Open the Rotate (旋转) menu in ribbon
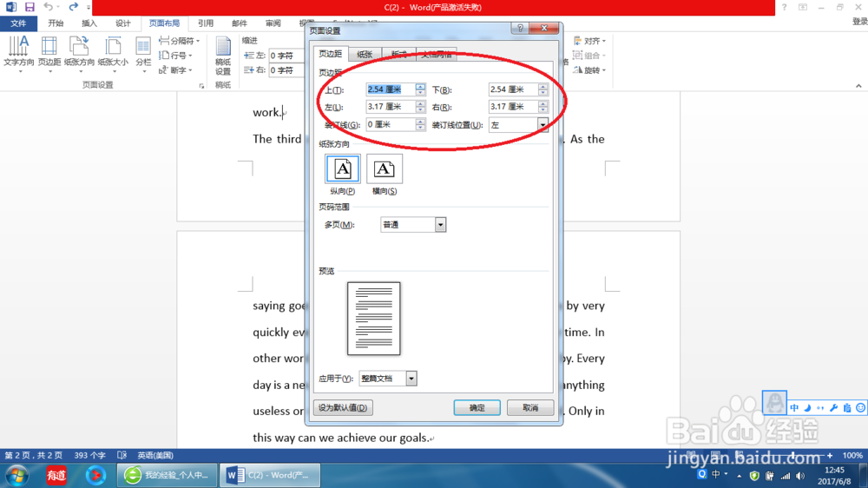 [x=589, y=70]
